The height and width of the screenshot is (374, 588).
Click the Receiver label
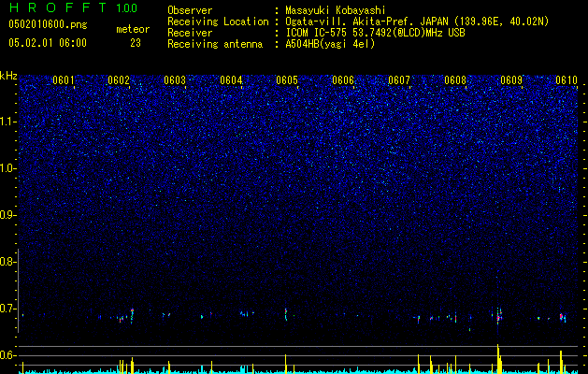coord(190,33)
